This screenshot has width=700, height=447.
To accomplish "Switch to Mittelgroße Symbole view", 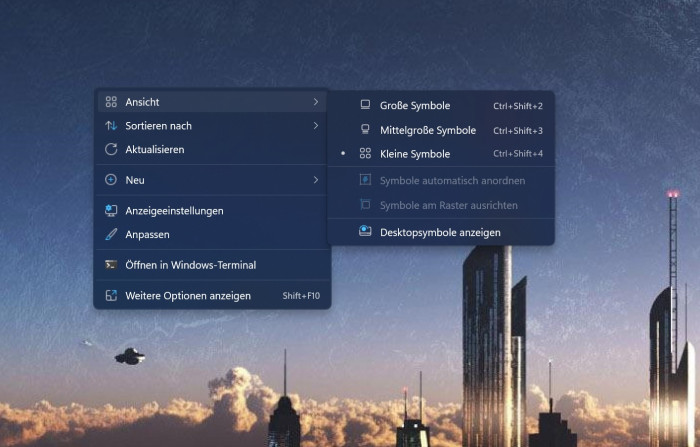I will [x=441, y=130].
